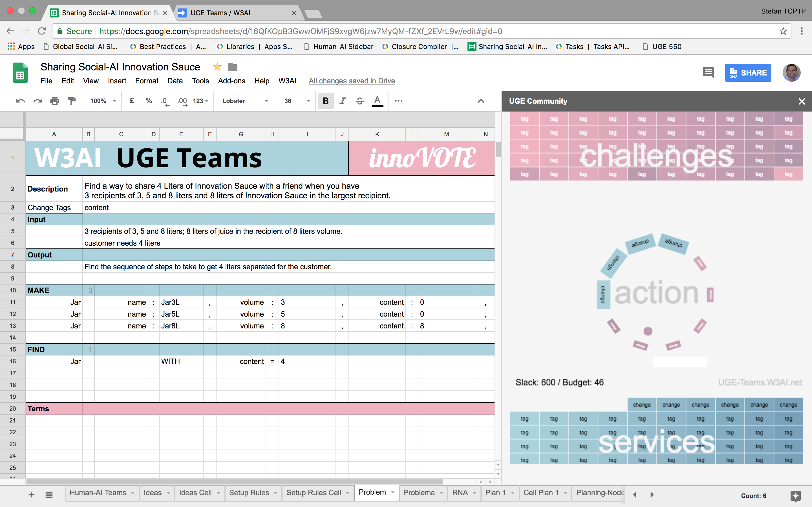Open the text color picker
Viewport: 812px width, 507px height.
click(x=377, y=101)
